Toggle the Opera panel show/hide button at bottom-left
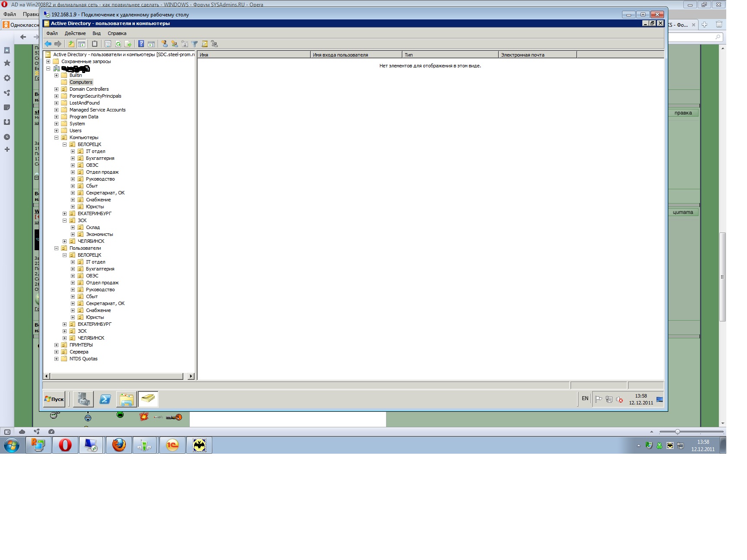This screenshot has height=560, width=747. click(x=7, y=432)
